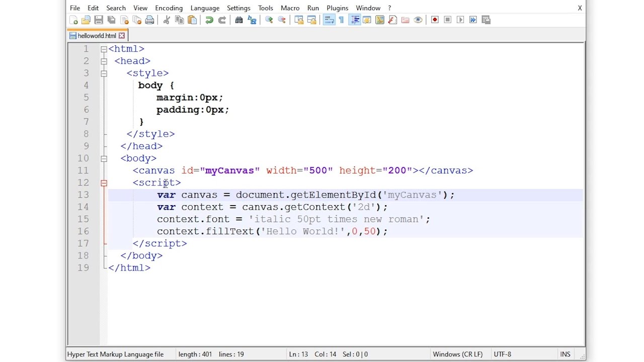The height and width of the screenshot is (362, 644).
Task: Open the Encoding menu
Action: pyautogui.click(x=169, y=8)
